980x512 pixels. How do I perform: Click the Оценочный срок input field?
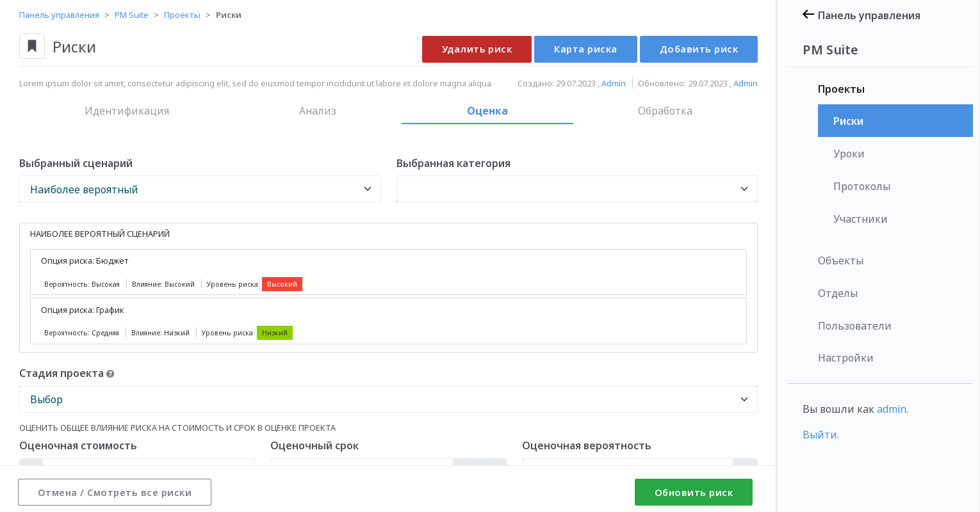click(362, 462)
